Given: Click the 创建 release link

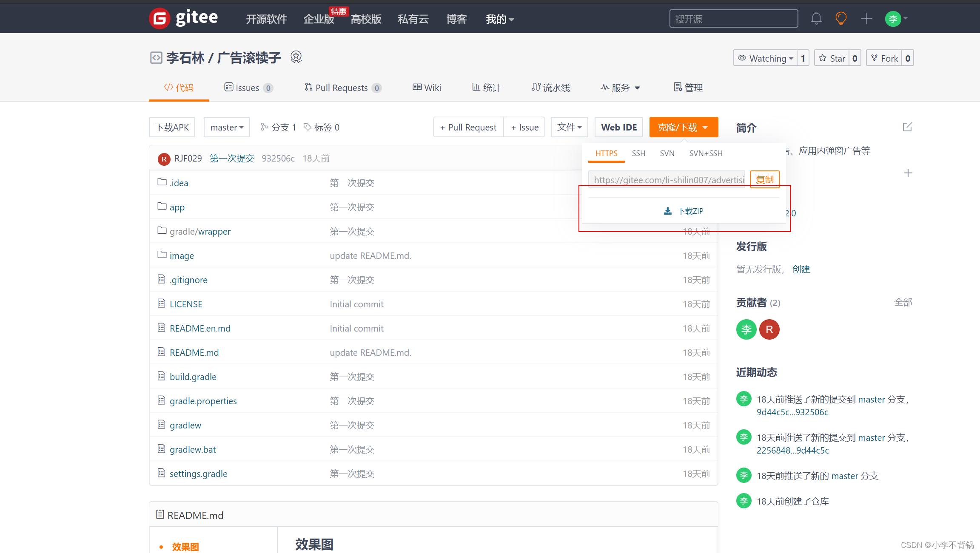Looking at the screenshot, I should [801, 269].
